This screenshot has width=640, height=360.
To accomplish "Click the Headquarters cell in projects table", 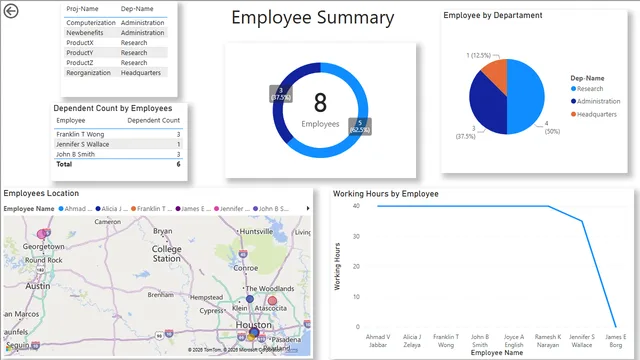I will 141,73.
